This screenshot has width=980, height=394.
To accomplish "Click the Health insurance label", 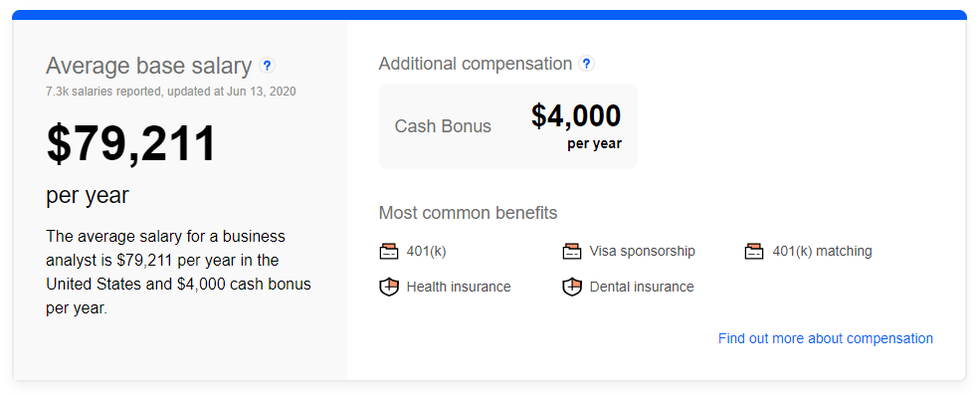I will pos(458,288).
